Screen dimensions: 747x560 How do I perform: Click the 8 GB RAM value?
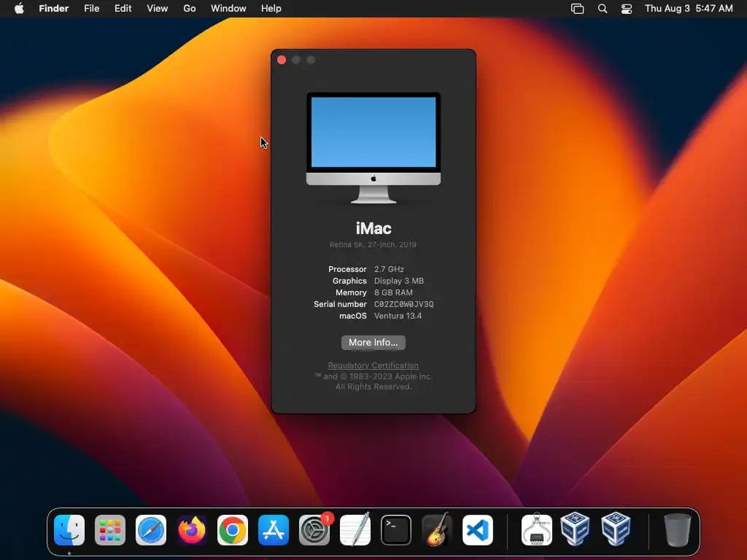click(393, 292)
